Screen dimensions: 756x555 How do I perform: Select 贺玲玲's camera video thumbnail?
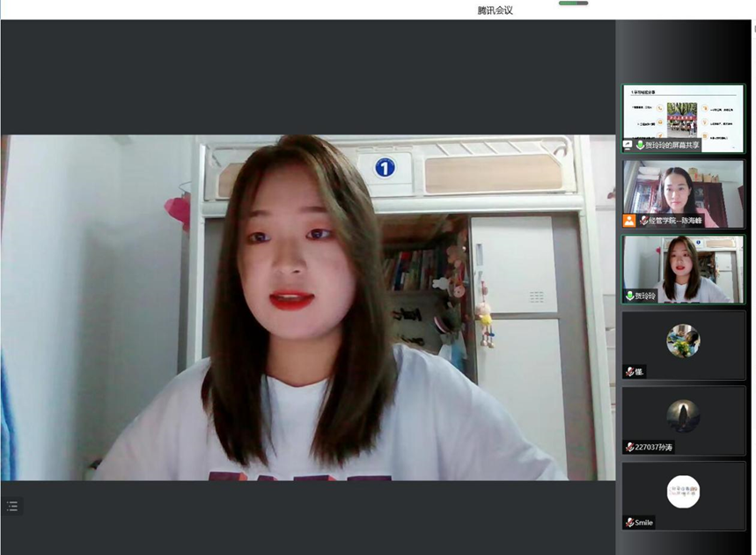[x=683, y=267]
